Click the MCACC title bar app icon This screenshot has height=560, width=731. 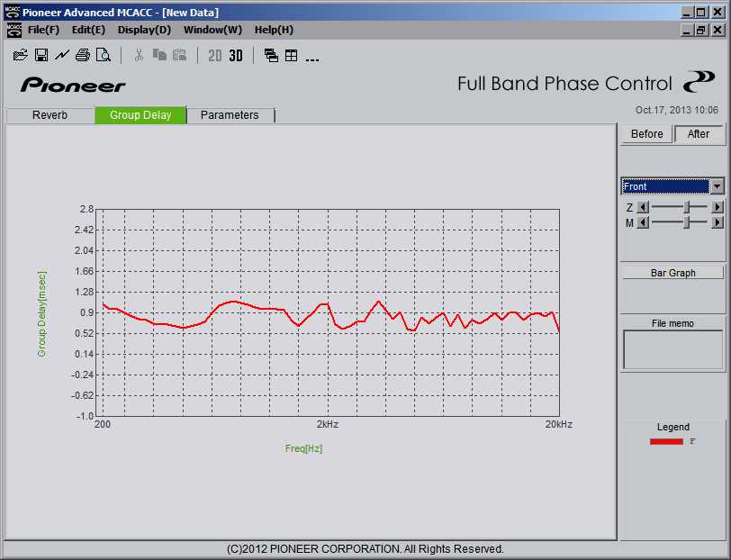pyautogui.click(x=13, y=12)
